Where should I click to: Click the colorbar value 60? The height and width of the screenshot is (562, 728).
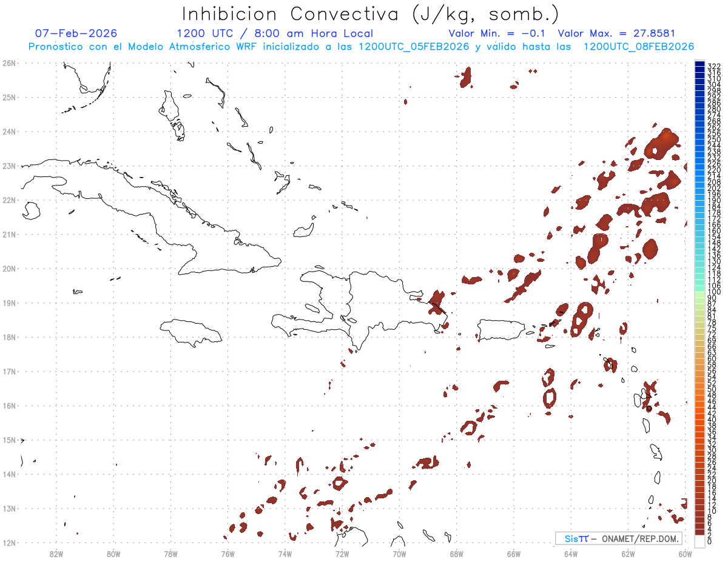click(713, 358)
